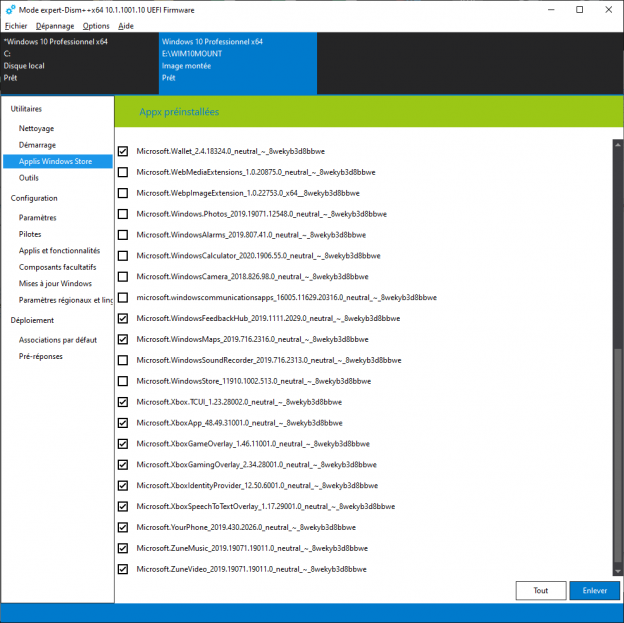Click the Tout button

(540, 591)
